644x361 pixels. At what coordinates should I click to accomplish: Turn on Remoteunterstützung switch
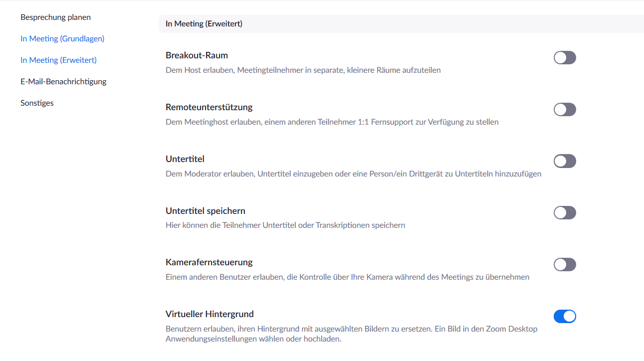click(x=565, y=110)
